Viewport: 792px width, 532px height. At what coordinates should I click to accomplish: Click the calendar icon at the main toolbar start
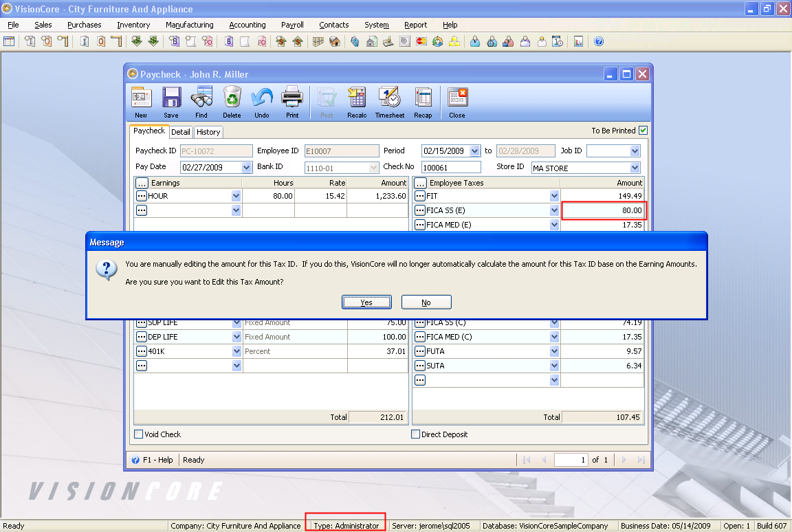(8, 41)
